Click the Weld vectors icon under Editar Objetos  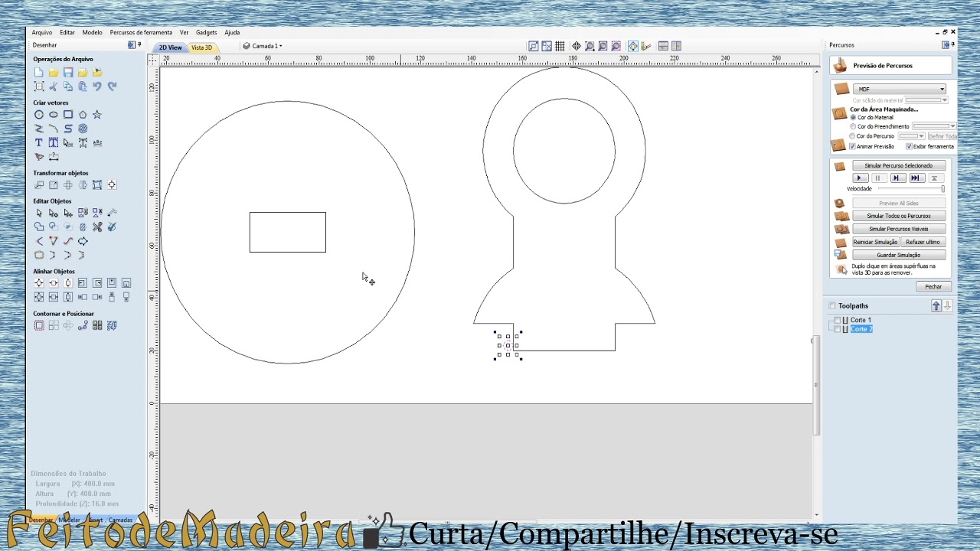tap(39, 227)
